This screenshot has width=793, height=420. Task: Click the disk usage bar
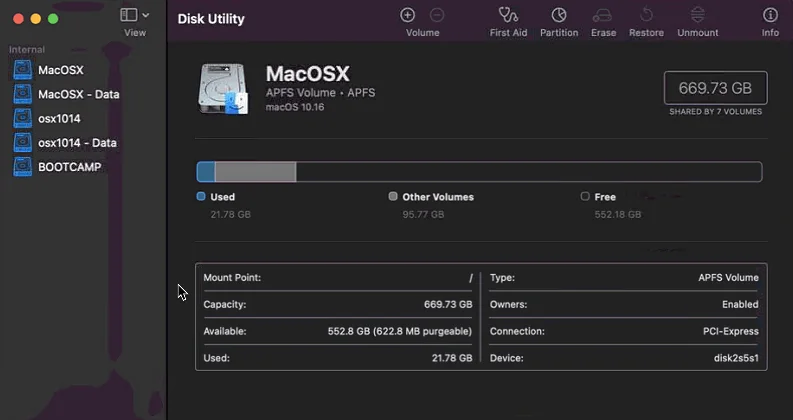(479, 172)
